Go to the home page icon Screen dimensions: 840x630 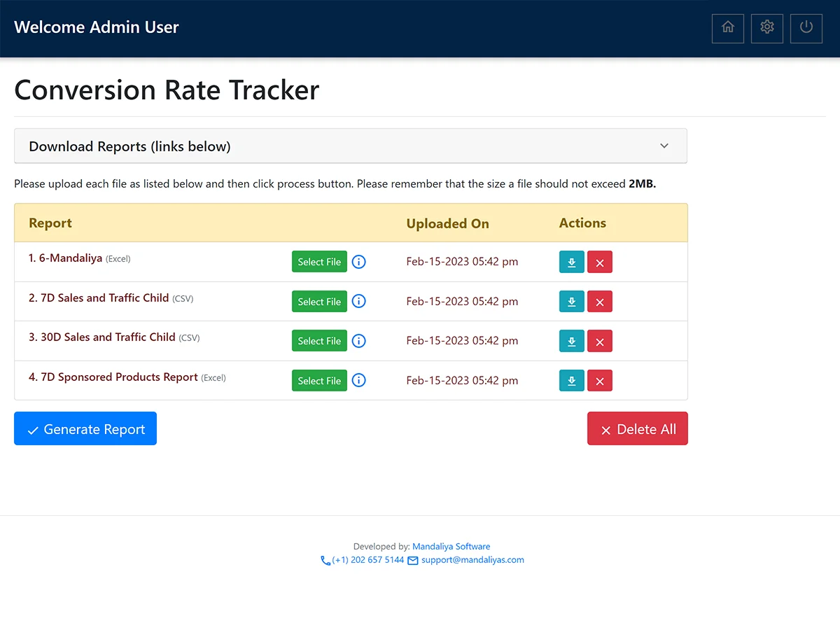tap(728, 28)
